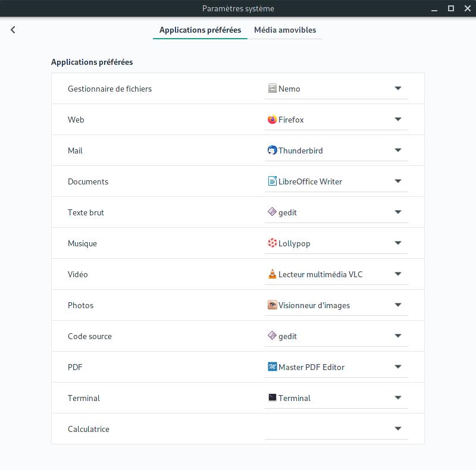Expand the Photos dropdown arrow
Viewport: 476px width, 470px height.
click(398, 305)
